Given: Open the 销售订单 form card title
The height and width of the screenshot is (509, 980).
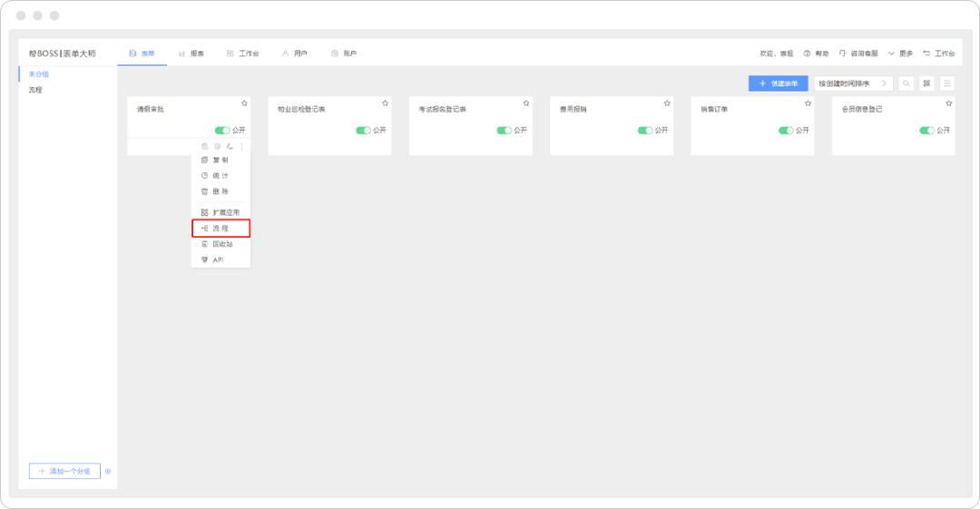Looking at the screenshot, I should [x=714, y=110].
